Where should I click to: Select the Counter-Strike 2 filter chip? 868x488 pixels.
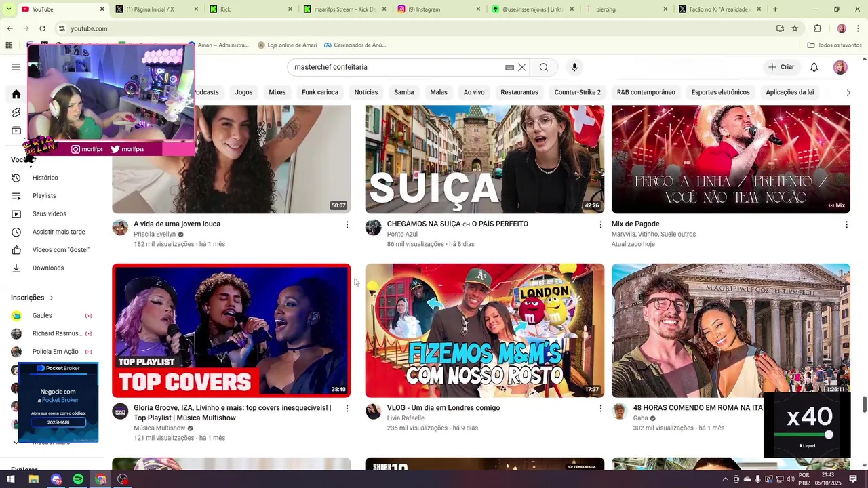(x=578, y=92)
